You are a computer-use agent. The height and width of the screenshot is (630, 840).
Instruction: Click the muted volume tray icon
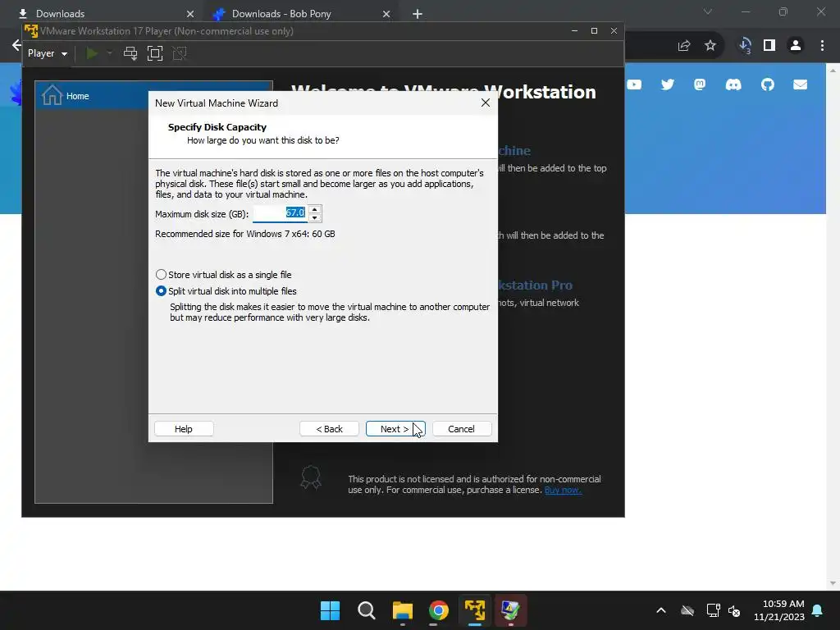(734, 610)
